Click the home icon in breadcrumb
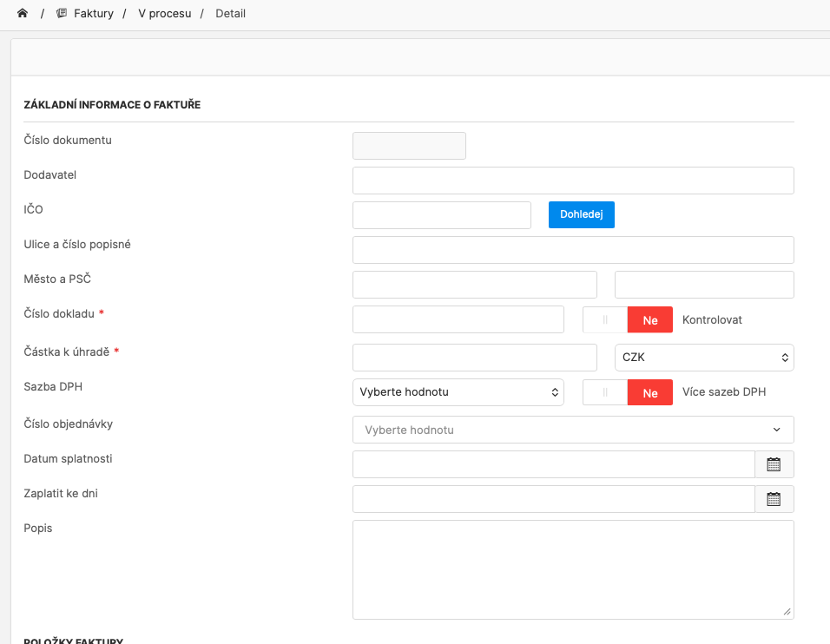 23,14
